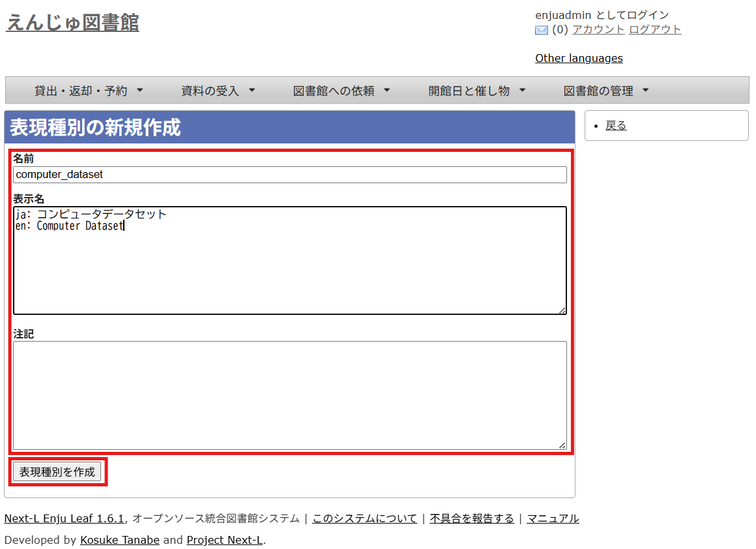Open the Other languages link
The height and width of the screenshot is (549, 756).
[579, 59]
